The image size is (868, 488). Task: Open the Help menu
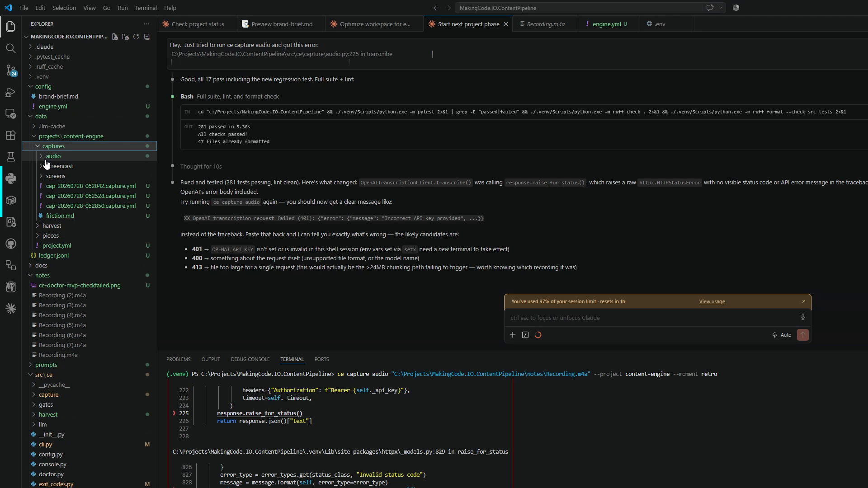click(170, 8)
